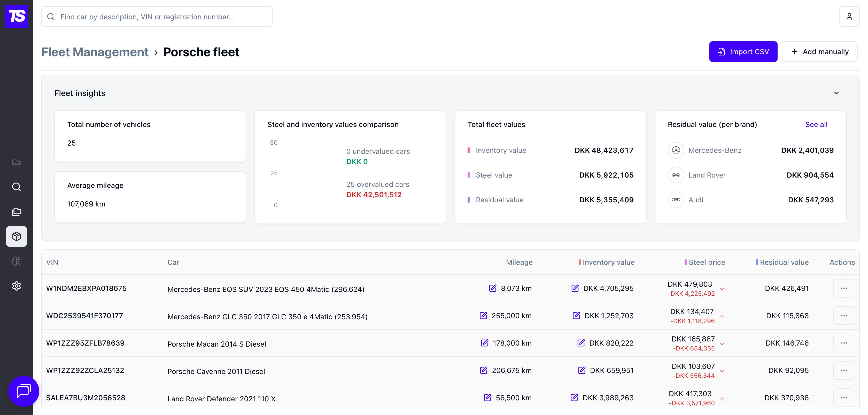The height and width of the screenshot is (415, 868).
Task: Click the Porsche fleet breadcrumb title
Action: 201,52
